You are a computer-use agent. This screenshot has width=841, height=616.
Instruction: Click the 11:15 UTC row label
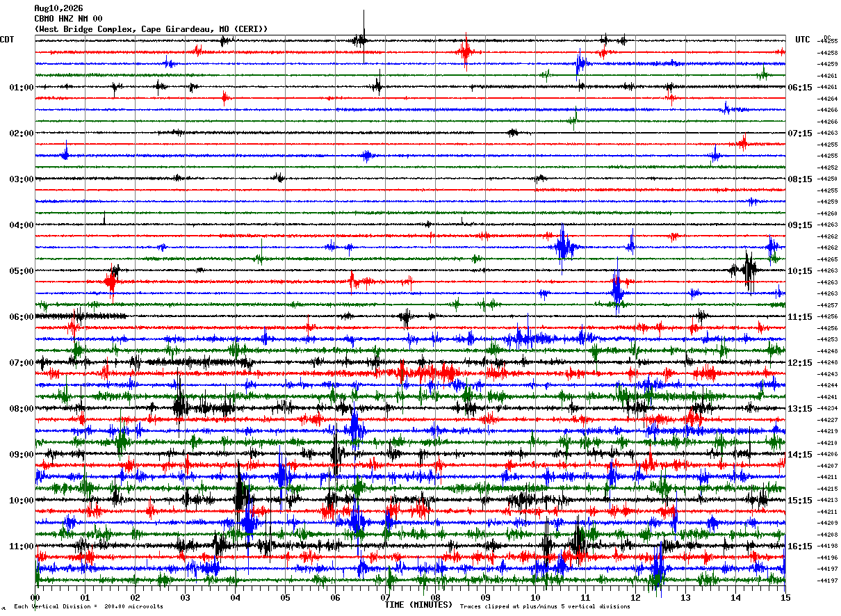click(x=800, y=317)
